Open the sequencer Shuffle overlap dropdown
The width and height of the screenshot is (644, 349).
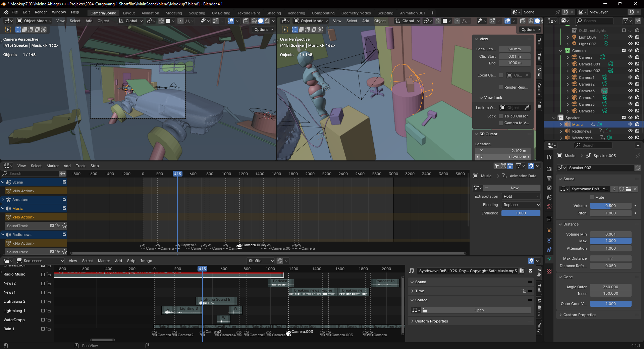(x=261, y=261)
